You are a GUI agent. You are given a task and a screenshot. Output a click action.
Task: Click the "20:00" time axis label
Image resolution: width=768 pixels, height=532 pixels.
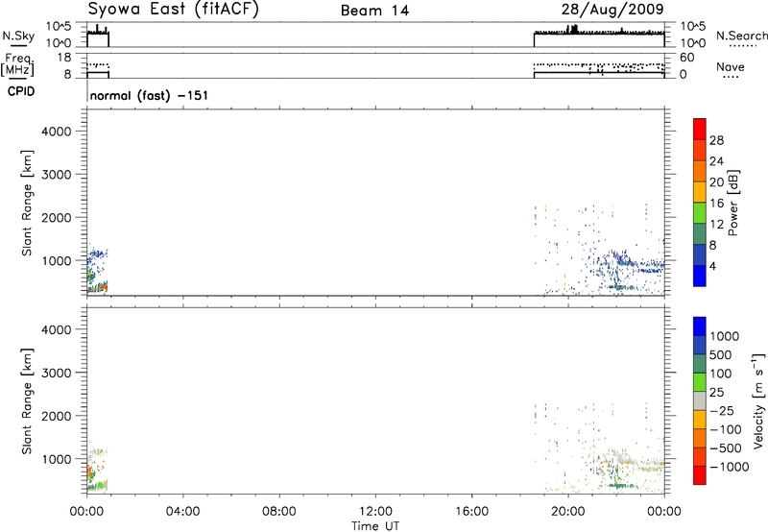(x=568, y=512)
